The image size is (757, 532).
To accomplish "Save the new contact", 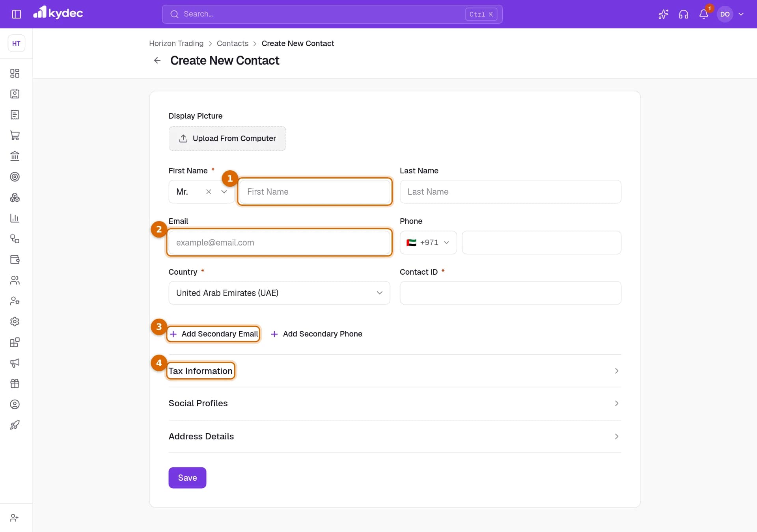I will pyautogui.click(x=187, y=478).
